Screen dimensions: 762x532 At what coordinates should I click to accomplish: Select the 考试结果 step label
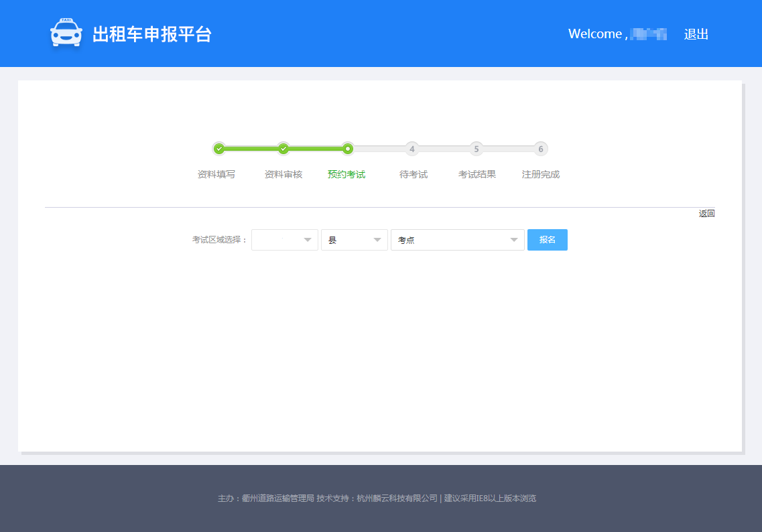477,174
